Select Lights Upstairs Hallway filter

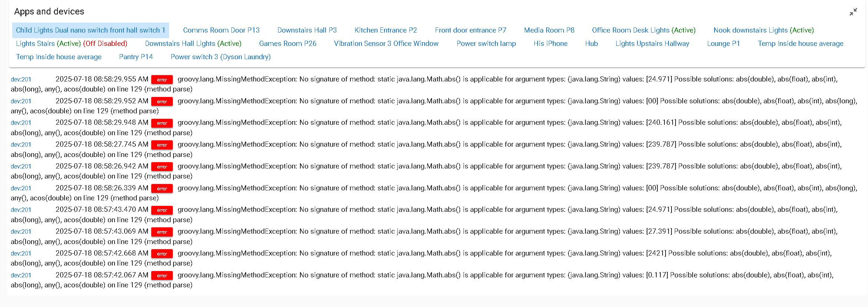(x=652, y=44)
